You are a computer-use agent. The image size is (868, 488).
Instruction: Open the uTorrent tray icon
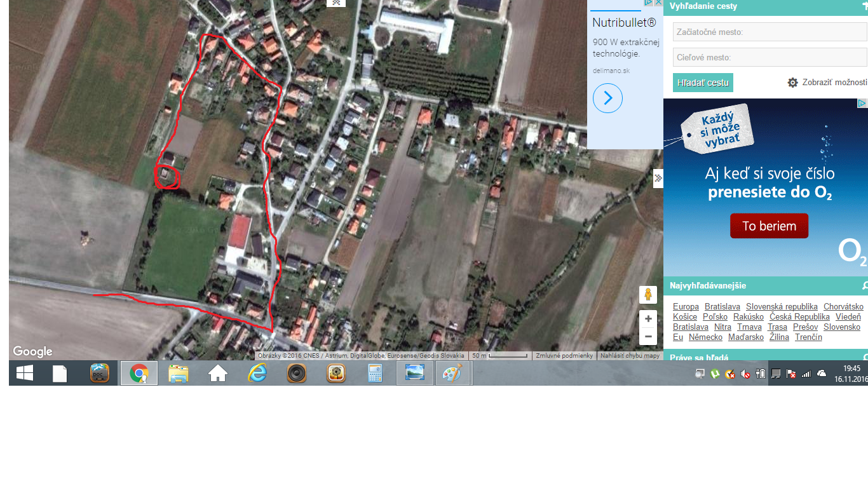coord(715,374)
